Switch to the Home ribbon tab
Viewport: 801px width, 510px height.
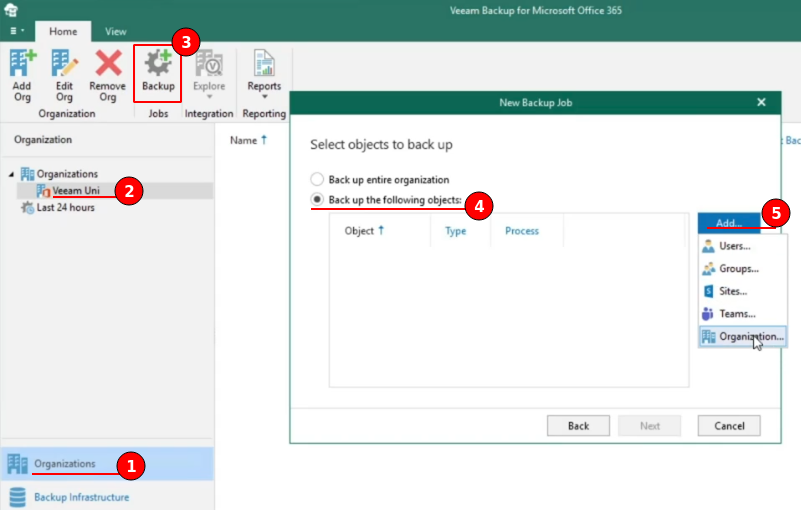point(63,32)
